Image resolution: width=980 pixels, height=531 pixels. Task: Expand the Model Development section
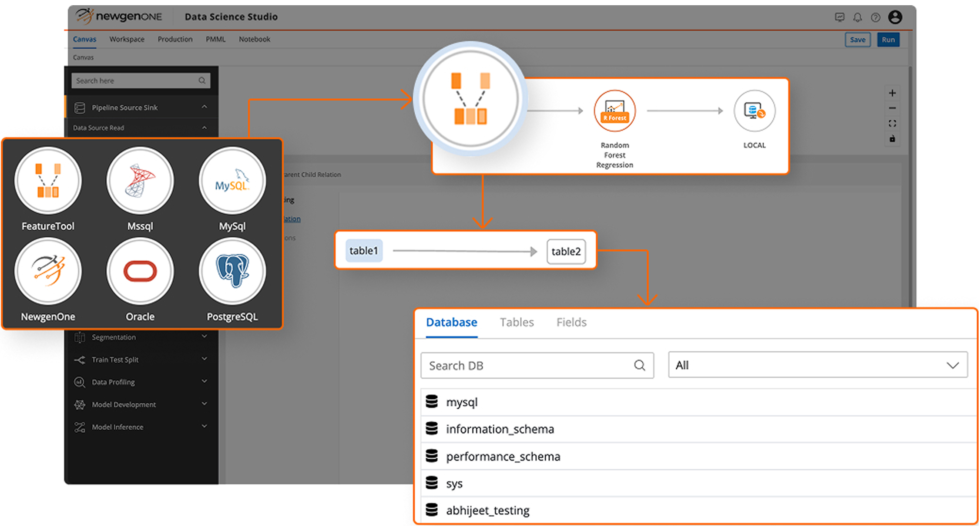(204, 404)
